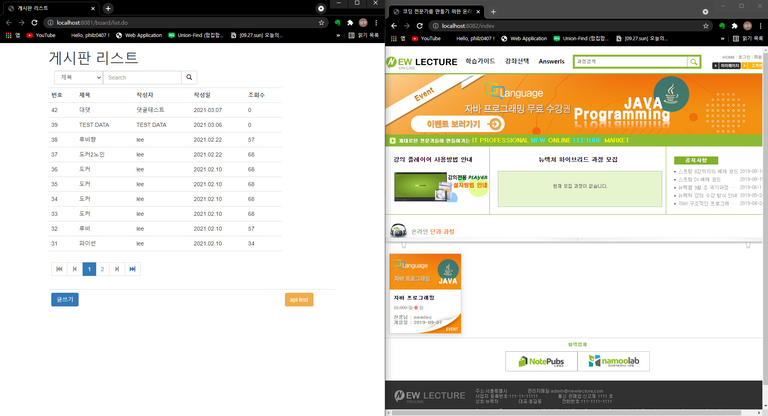Open post titled 루비짱
The image size is (768, 416).
[87, 140]
